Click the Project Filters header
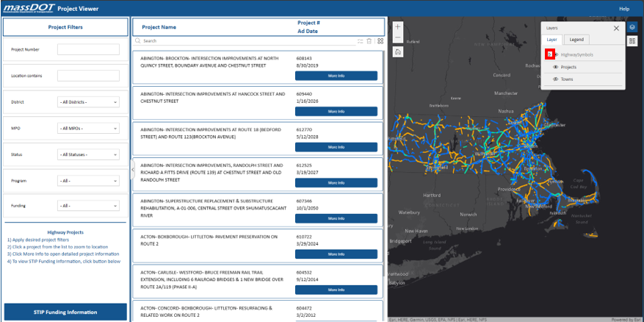This screenshot has height=322, width=644. [65, 27]
